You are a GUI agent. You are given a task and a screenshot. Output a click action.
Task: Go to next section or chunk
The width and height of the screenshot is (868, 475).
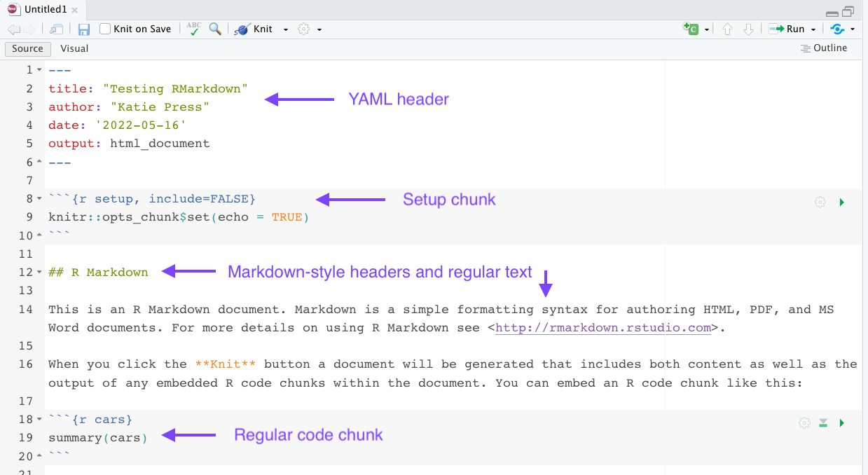coord(748,29)
